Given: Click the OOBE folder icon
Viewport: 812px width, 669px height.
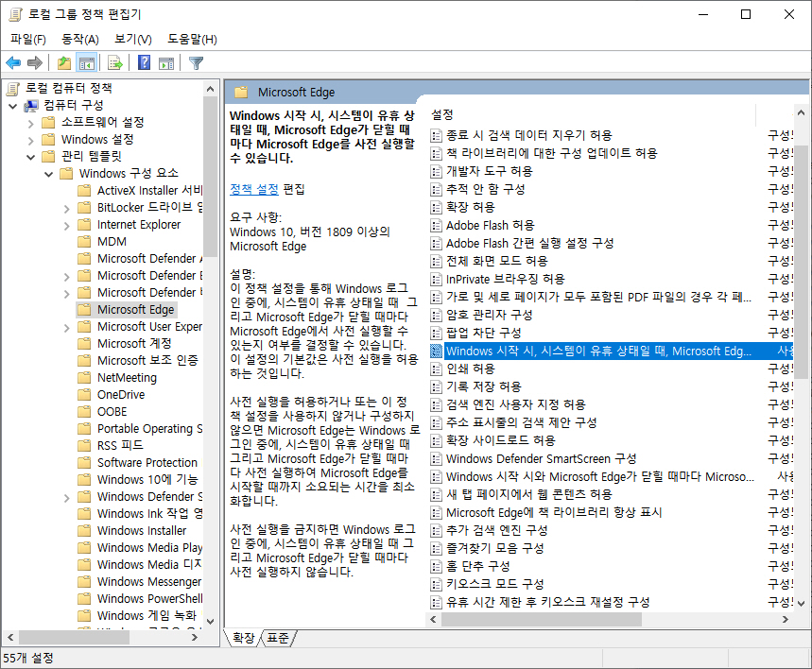Looking at the screenshot, I should pyautogui.click(x=84, y=412).
